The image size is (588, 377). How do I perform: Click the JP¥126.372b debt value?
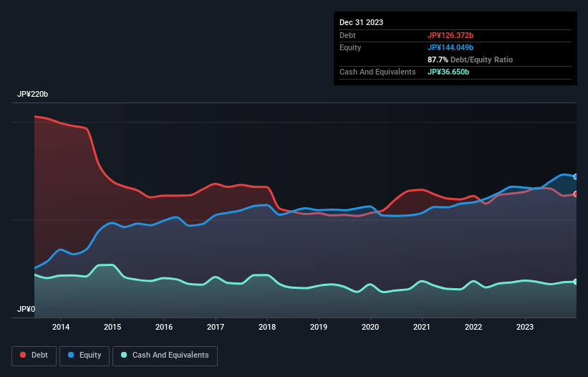click(x=450, y=35)
